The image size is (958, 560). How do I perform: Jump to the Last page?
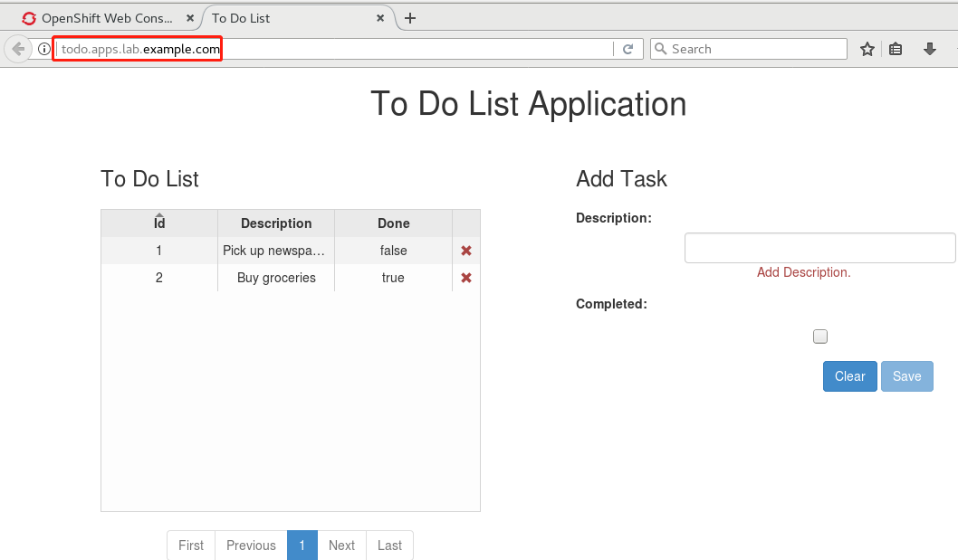(389, 546)
